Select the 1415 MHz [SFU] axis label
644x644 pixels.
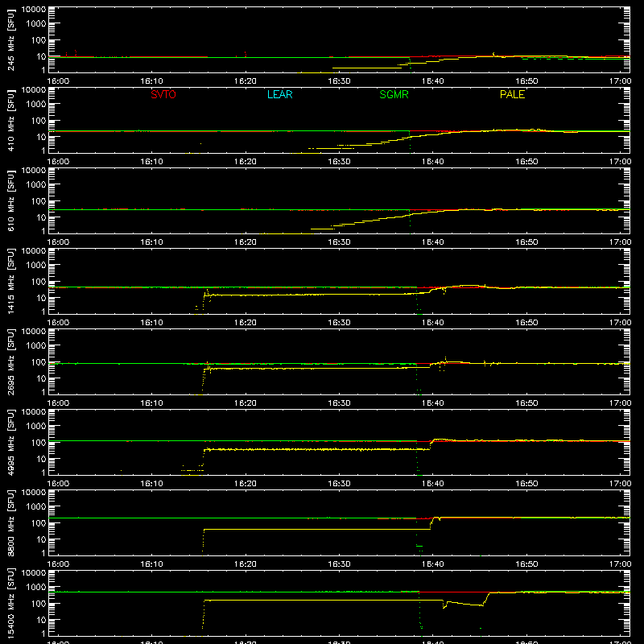tap(11, 281)
